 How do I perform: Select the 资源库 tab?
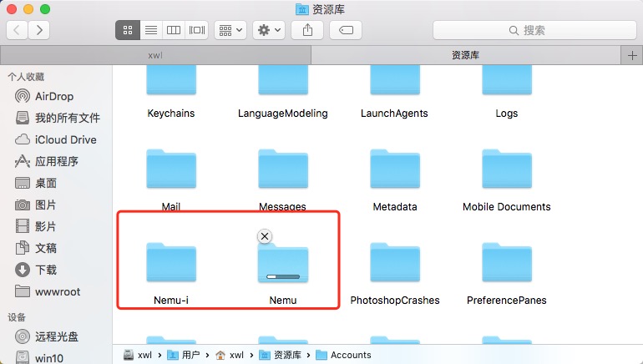click(465, 55)
